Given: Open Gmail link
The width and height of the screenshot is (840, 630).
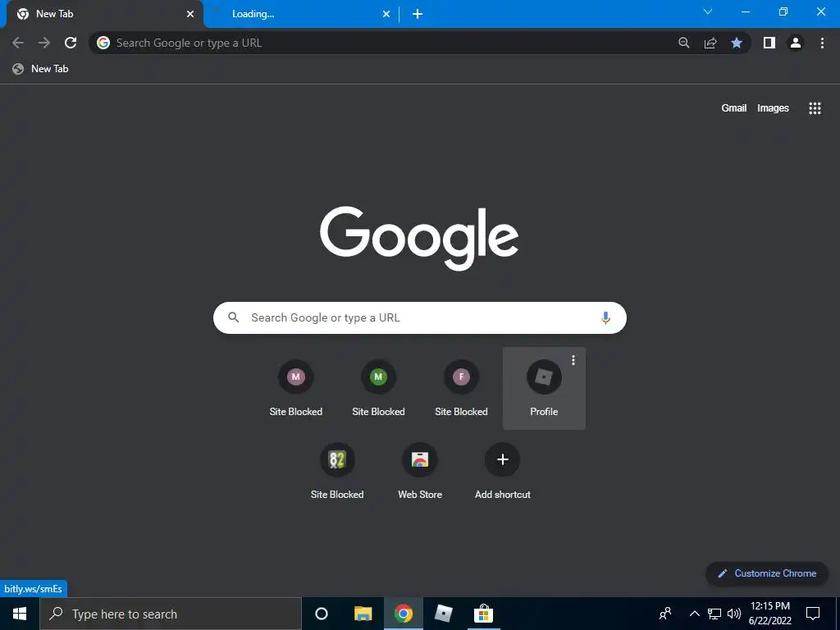Looking at the screenshot, I should 733,108.
